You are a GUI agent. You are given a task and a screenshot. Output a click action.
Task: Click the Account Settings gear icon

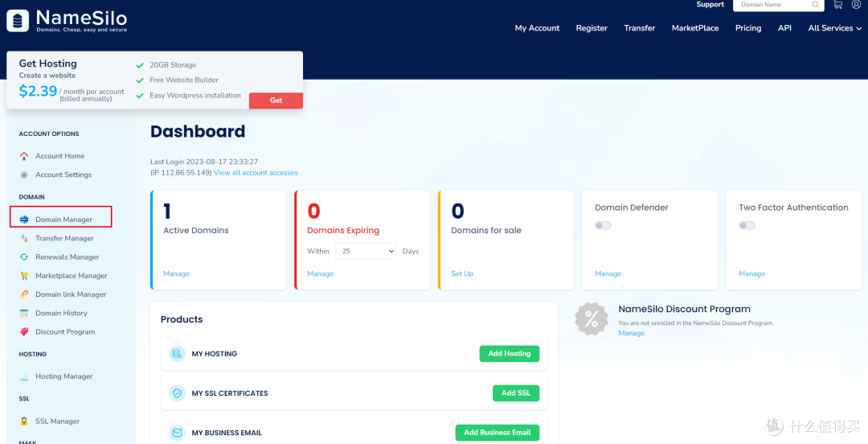point(24,175)
